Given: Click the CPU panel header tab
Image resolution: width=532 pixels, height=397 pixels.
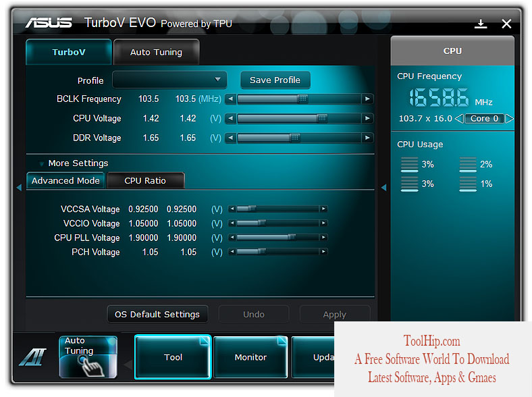Looking at the screenshot, I should [452, 51].
